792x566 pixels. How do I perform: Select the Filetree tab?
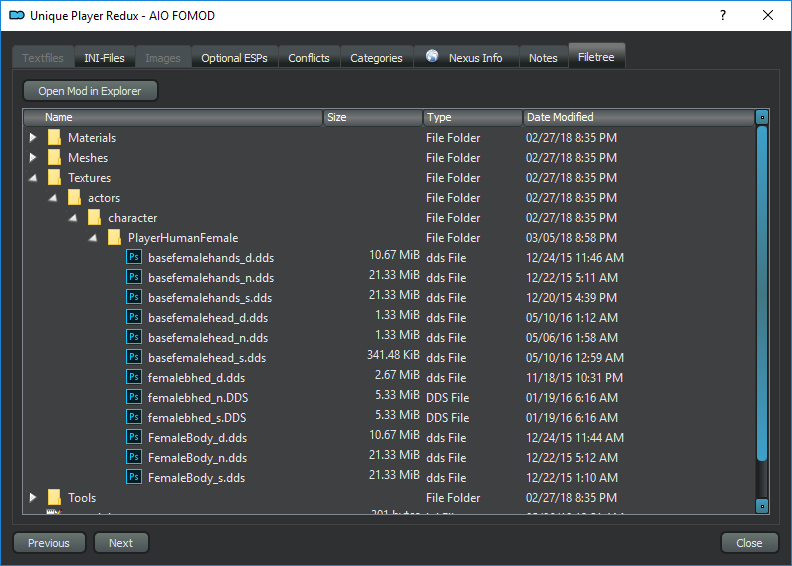[597, 57]
